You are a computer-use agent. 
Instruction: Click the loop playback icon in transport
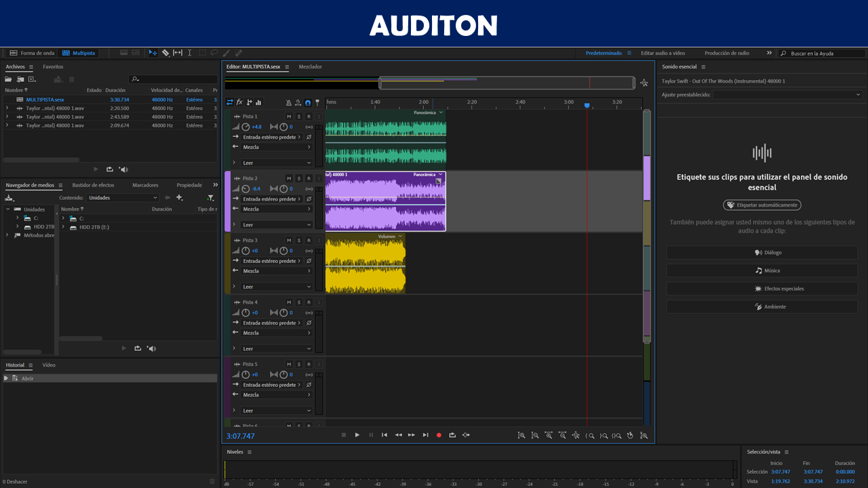pyautogui.click(x=452, y=435)
